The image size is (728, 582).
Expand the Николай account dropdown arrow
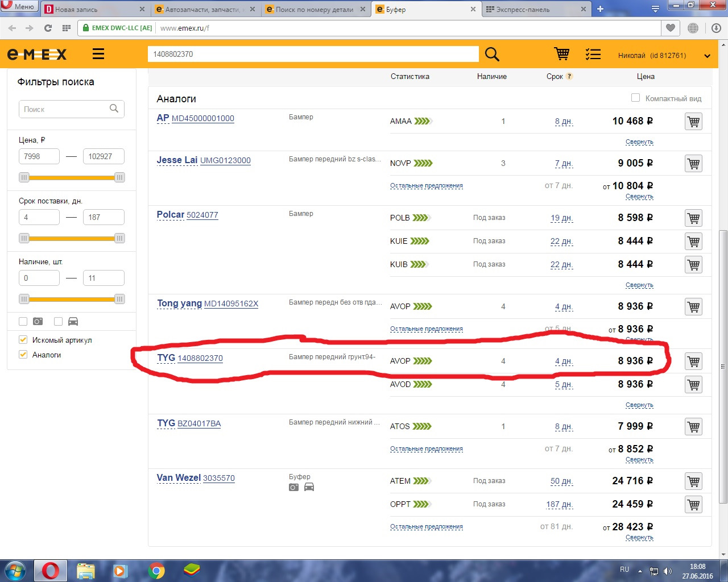click(707, 56)
